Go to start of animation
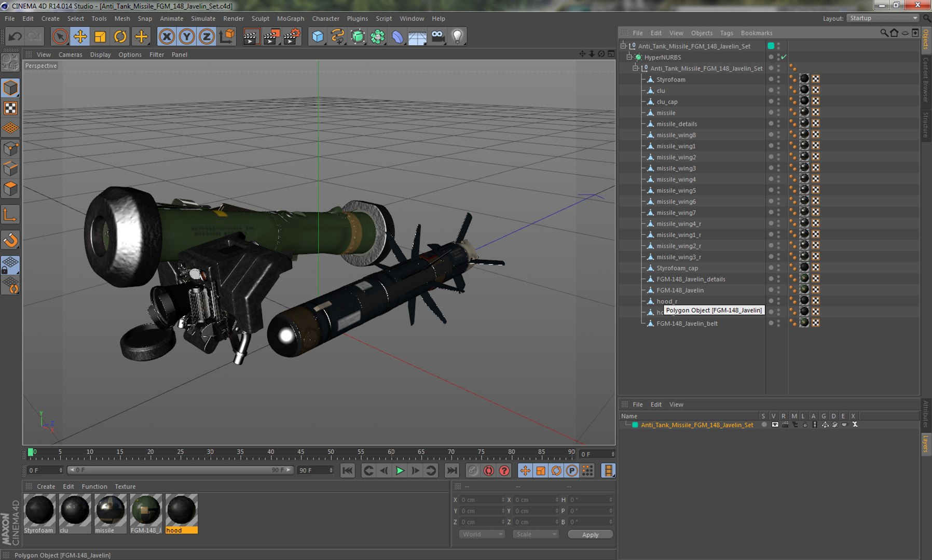 pyautogui.click(x=348, y=470)
